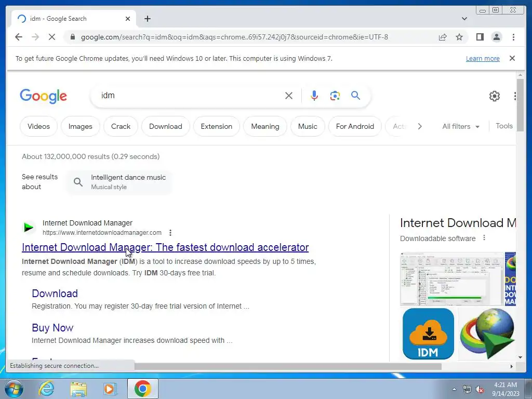Launch Internet Explorer from taskbar
The height and width of the screenshot is (399, 532).
click(46, 389)
